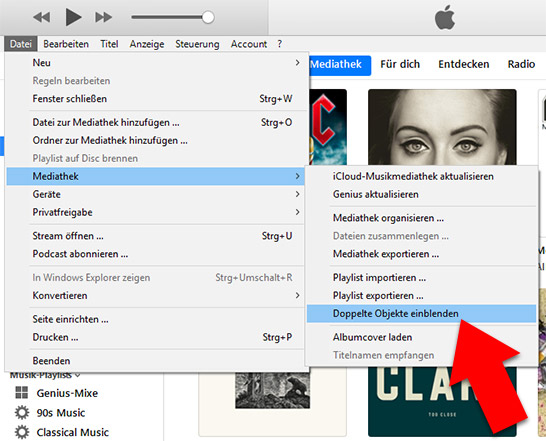Screen dimensions: 546x441
Task: Click the Classical Music gear icon
Action: 22,432
